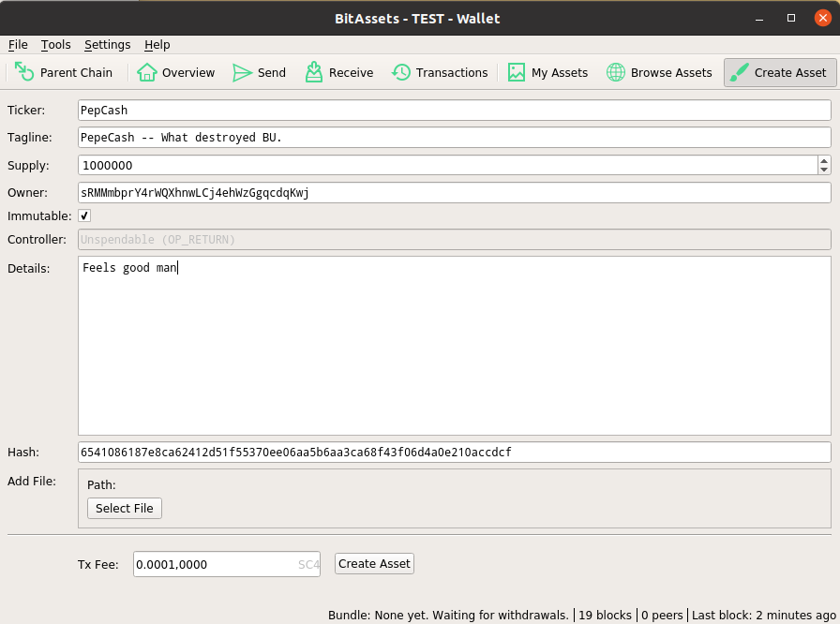
Task: Maximize the wallet window
Action: point(790,18)
